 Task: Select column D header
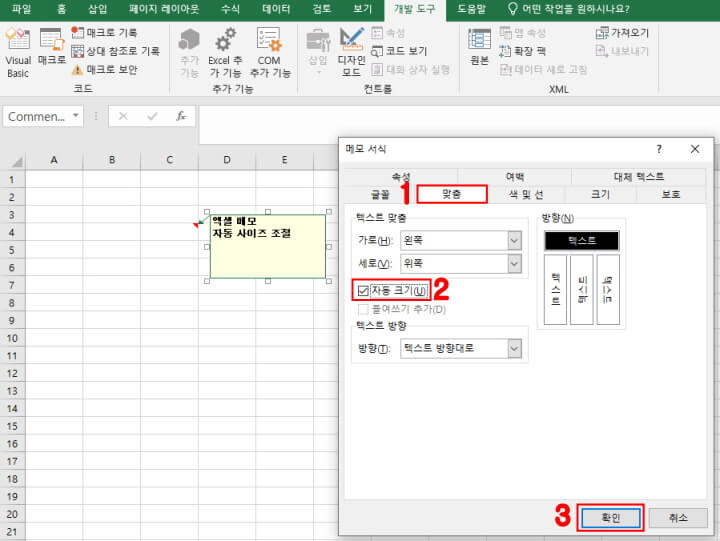(x=227, y=160)
